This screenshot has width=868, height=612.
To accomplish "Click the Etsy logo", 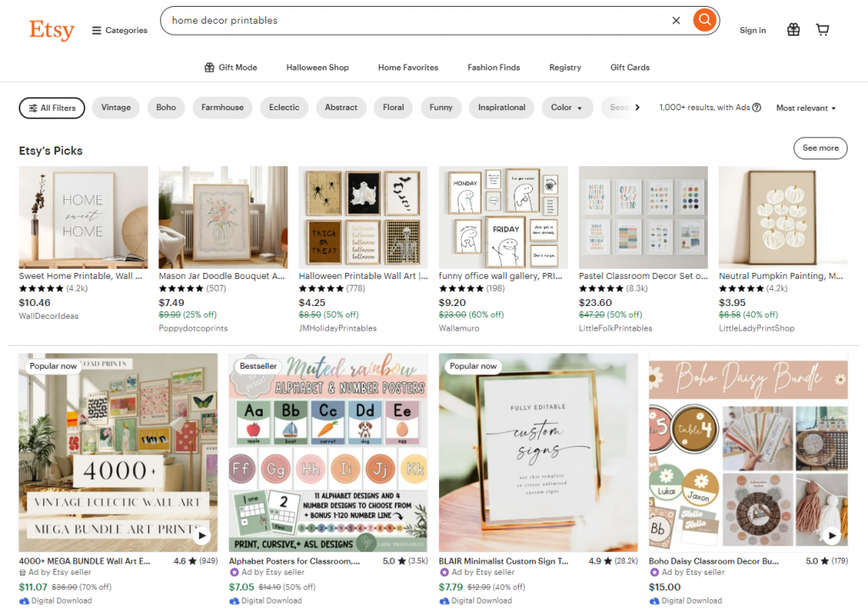I will tap(51, 31).
